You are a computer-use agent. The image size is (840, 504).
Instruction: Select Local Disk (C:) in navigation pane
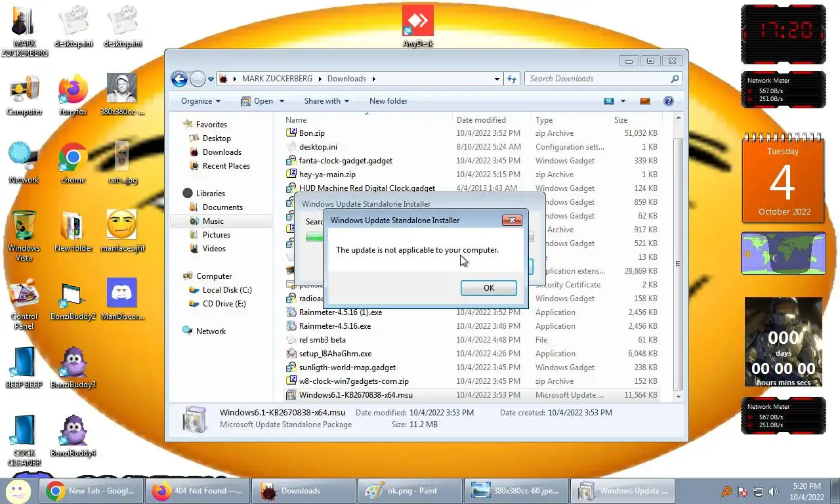tap(227, 290)
